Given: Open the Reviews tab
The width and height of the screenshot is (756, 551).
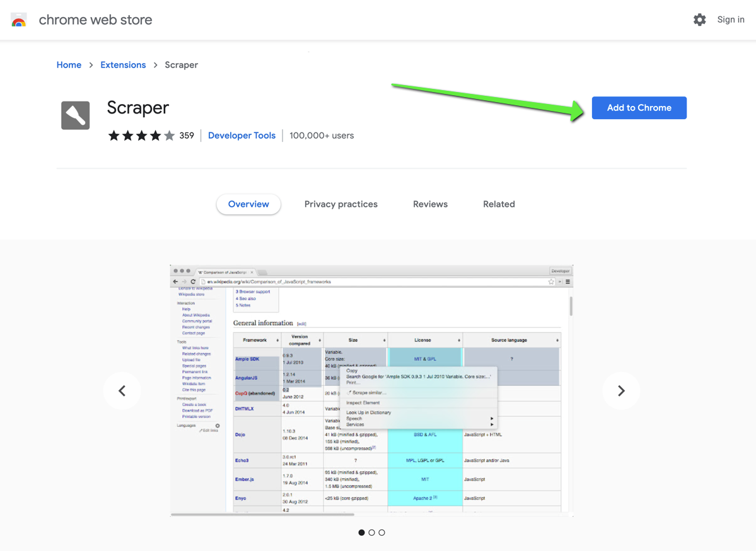Looking at the screenshot, I should (x=430, y=204).
